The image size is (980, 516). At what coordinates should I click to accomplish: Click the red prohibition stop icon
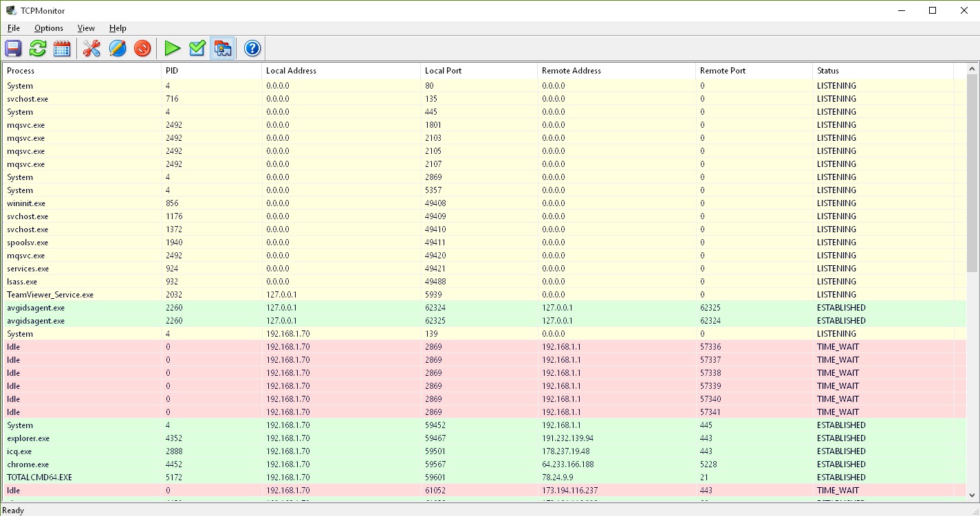click(142, 48)
